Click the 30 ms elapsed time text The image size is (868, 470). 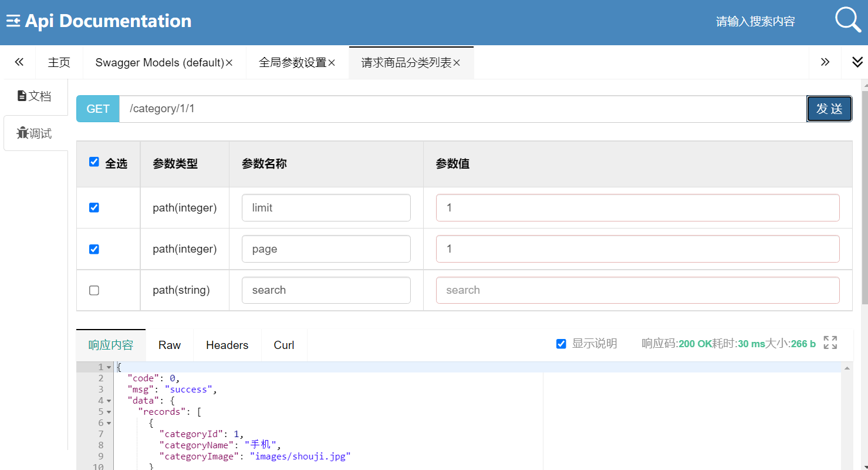[751, 344]
